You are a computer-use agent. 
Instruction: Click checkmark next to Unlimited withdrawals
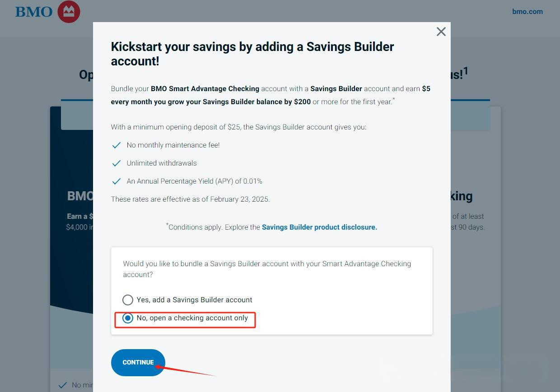pos(117,163)
